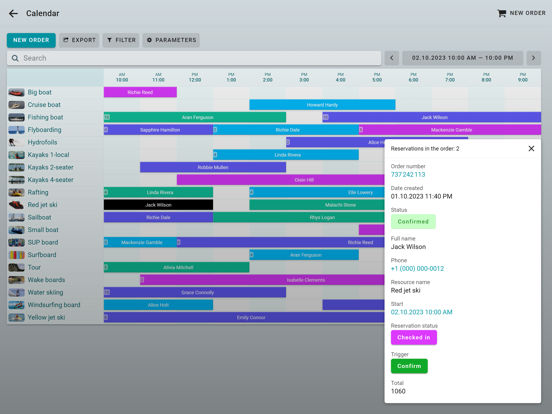Click the Kayaks 1-local thumbnail icon
This screenshot has width=552, height=414.
[17, 155]
